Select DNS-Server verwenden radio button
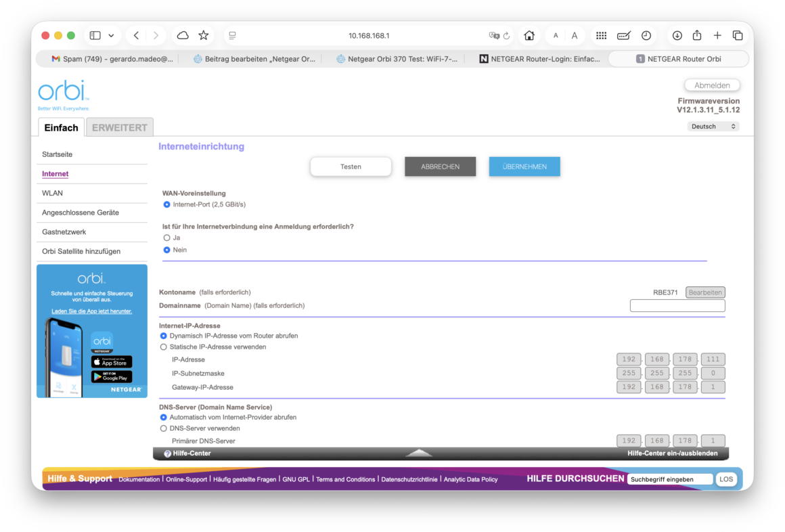 163,429
